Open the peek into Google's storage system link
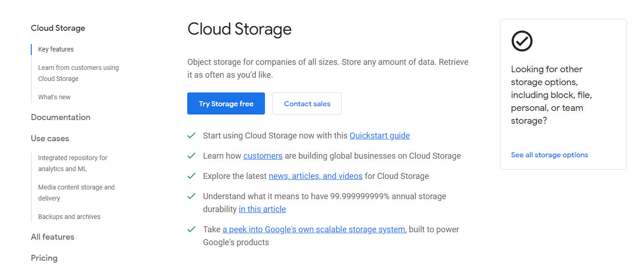The height and width of the screenshot is (270, 644). click(x=313, y=229)
